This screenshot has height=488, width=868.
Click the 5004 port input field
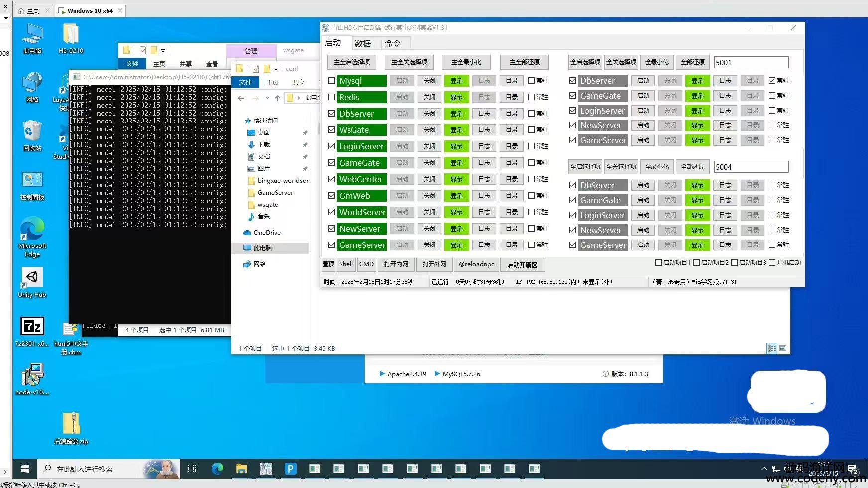[751, 167]
